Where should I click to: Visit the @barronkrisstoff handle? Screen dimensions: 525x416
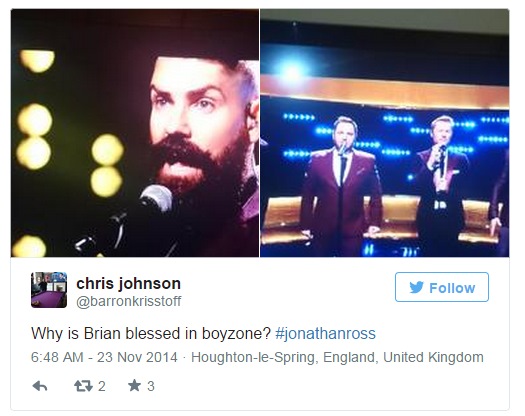129,301
